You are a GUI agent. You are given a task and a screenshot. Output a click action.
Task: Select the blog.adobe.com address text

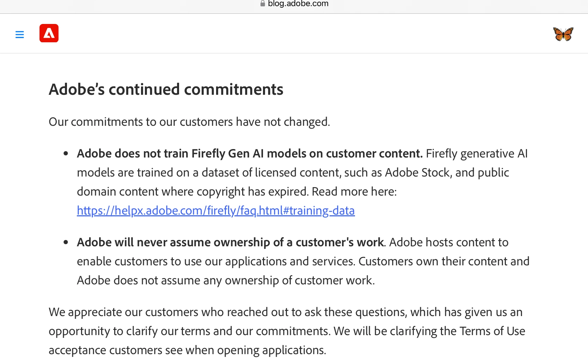click(x=298, y=4)
